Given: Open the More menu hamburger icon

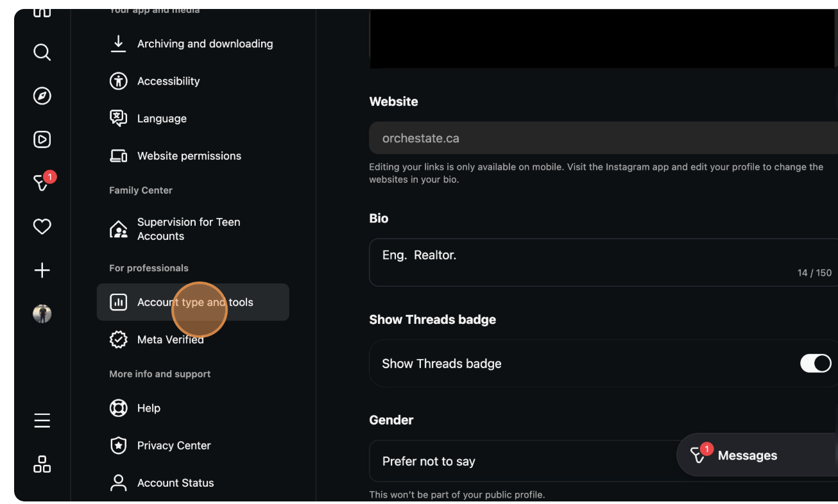Looking at the screenshot, I should pyautogui.click(x=42, y=421).
